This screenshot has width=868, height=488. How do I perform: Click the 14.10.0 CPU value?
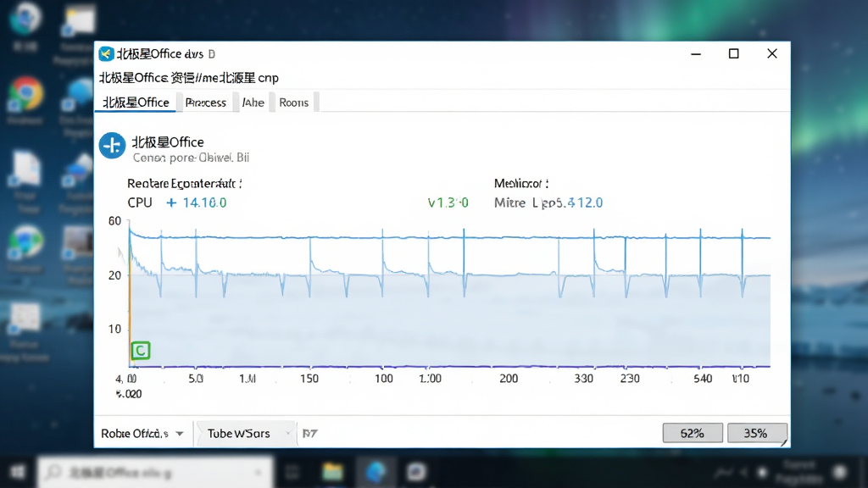point(204,202)
